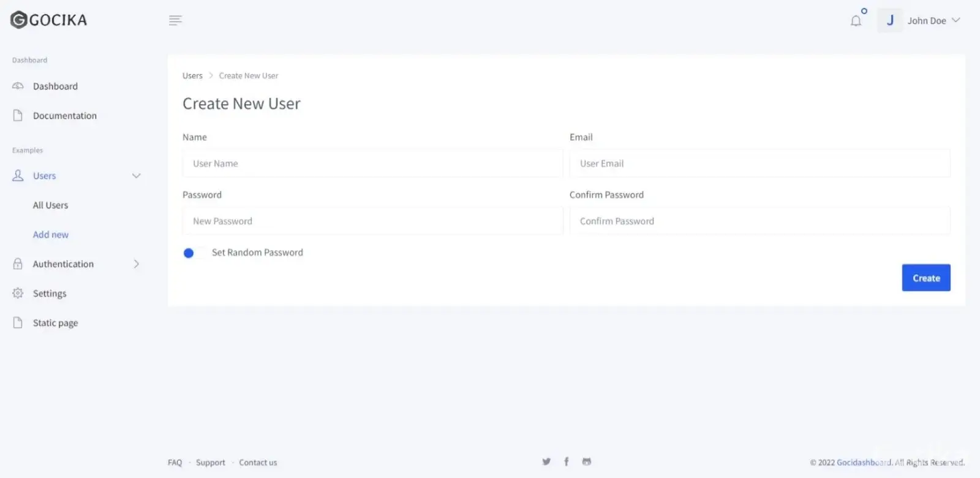Open the Contact us footer link

[258, 463]
